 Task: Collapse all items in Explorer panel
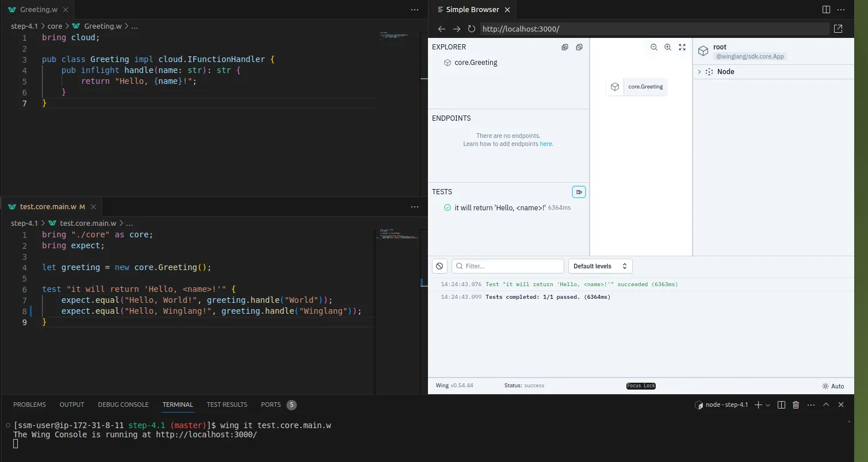579,47
